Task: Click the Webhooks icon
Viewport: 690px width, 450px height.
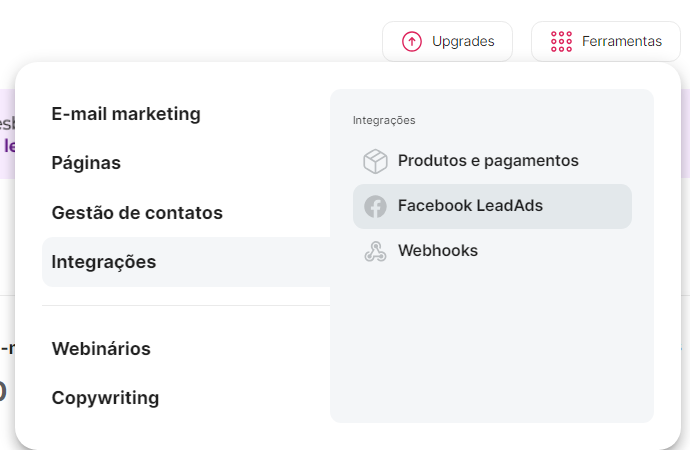Action: pos(375,252)
